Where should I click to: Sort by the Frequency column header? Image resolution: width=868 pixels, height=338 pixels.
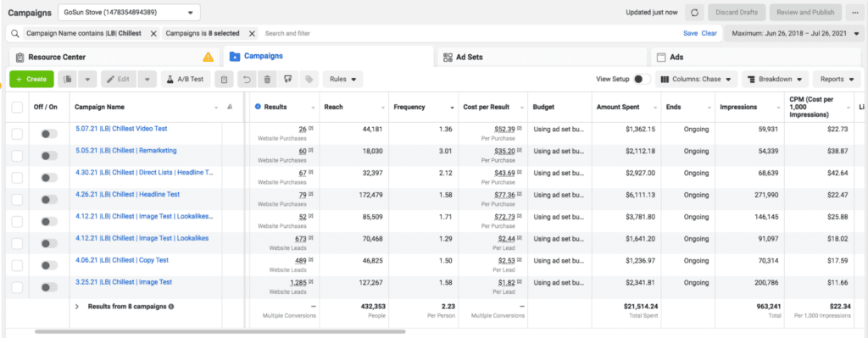coord(424,108)
